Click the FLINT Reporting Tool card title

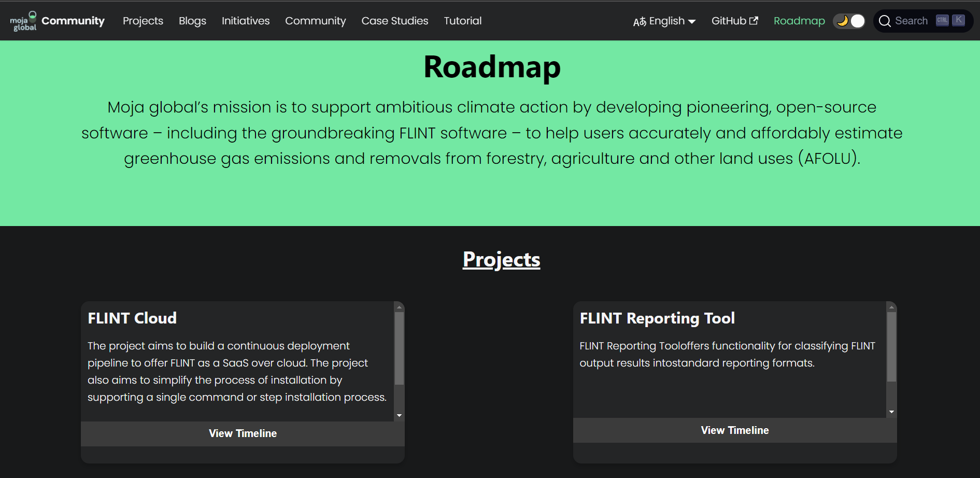click(x=657, y=318)
